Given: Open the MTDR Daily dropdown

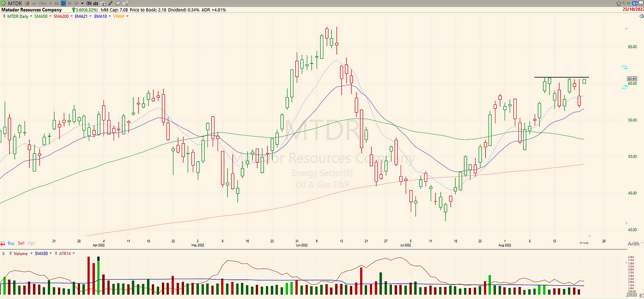Looking at the screenshot, I should (31, 16).
